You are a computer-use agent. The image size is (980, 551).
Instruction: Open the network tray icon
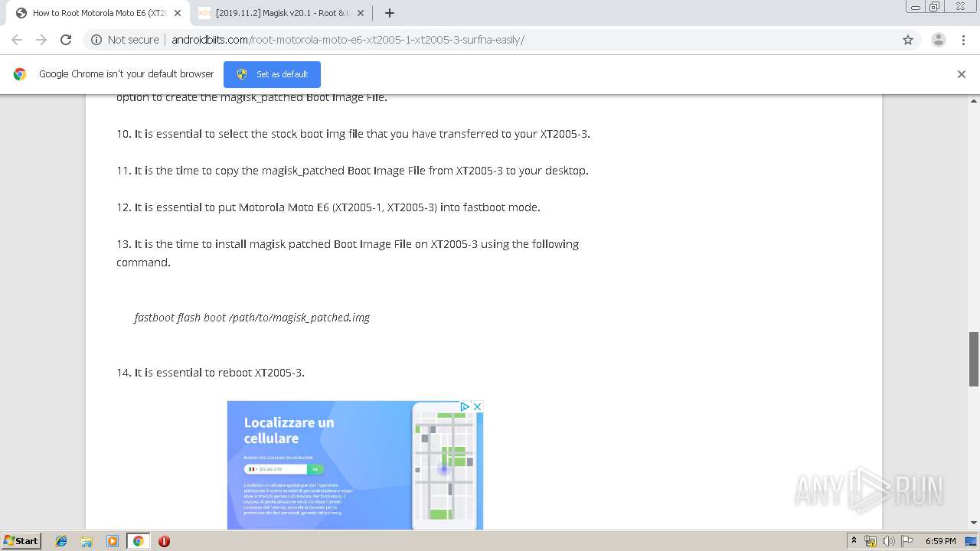pyautogui.click(x=871, y=541)
